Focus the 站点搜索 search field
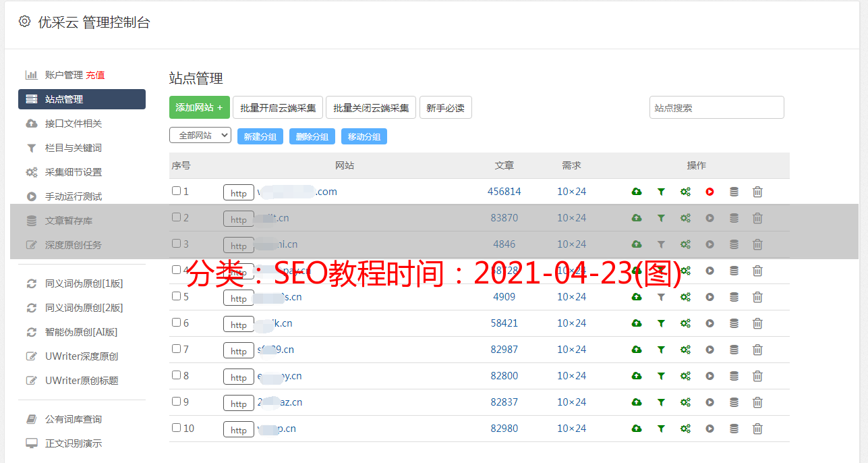 (x=717, y=107)
